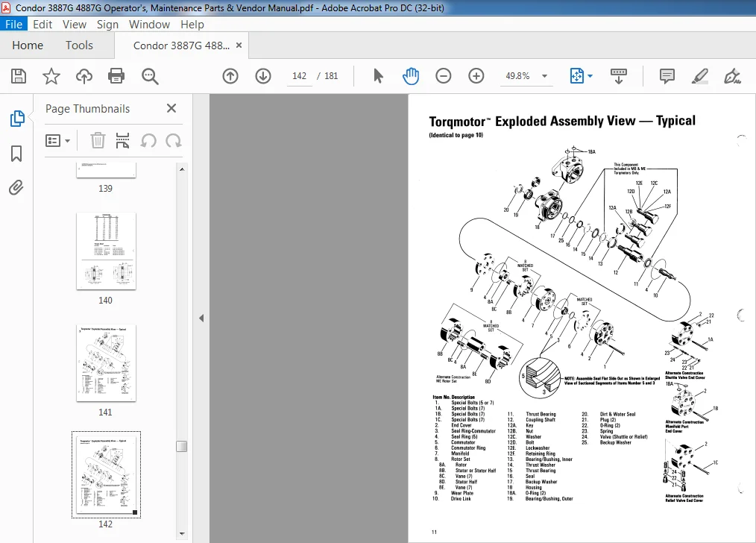Screen dimensions: 756x543
Task: Expand the zoom percentage dropdown
Action: coord(544,76)
